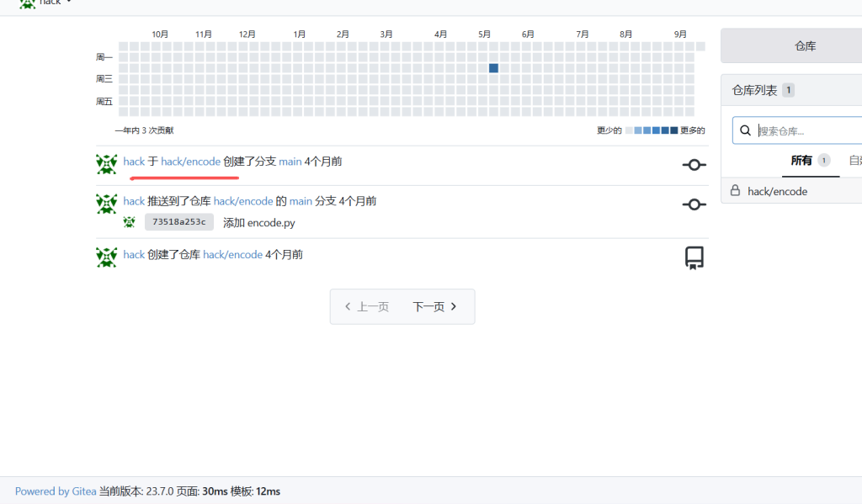Click the commit icon on the push activity row
This screenshot has height=504, width=862.
[x=694, y=204]
